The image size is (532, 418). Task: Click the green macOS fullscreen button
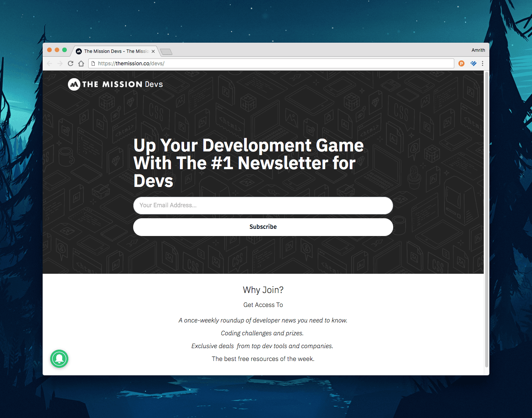(x=65, y=50)
